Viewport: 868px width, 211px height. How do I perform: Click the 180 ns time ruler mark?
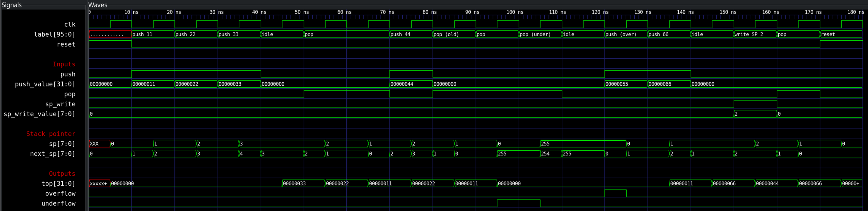[x=856, y=12]
